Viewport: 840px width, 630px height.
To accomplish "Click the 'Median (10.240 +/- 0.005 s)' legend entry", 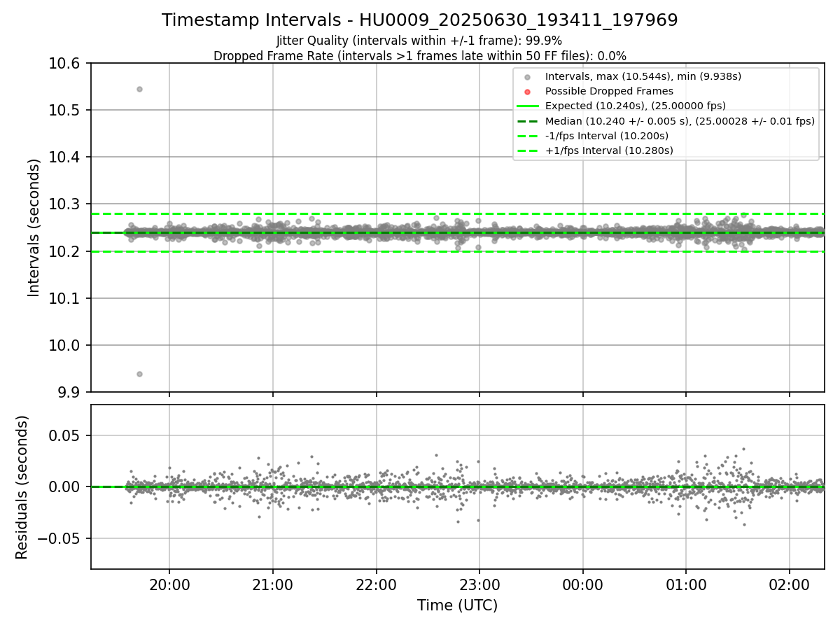I will pyautogui.click(x=680, y=120).
